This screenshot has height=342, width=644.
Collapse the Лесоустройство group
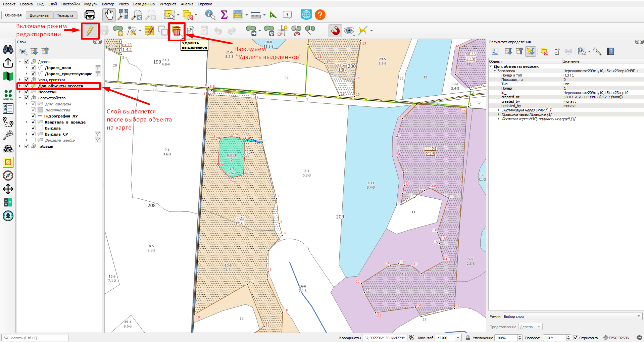coord(20,98)
